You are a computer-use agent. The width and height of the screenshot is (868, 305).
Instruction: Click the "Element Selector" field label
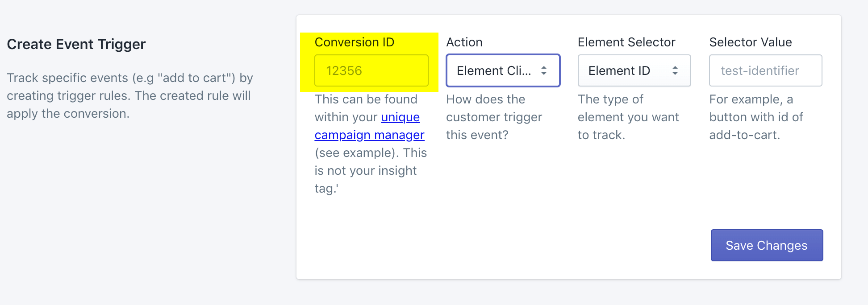[x=626, y=42]
